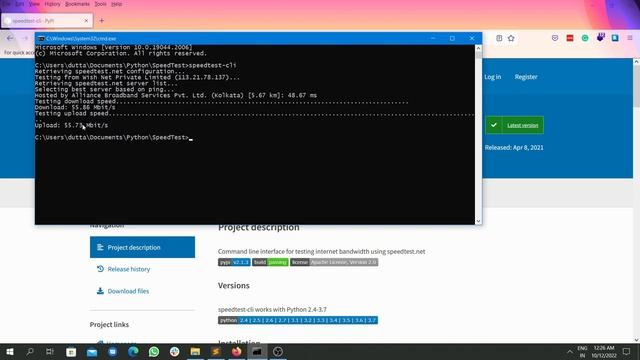Select Project description in navigation

click(142, 247)
